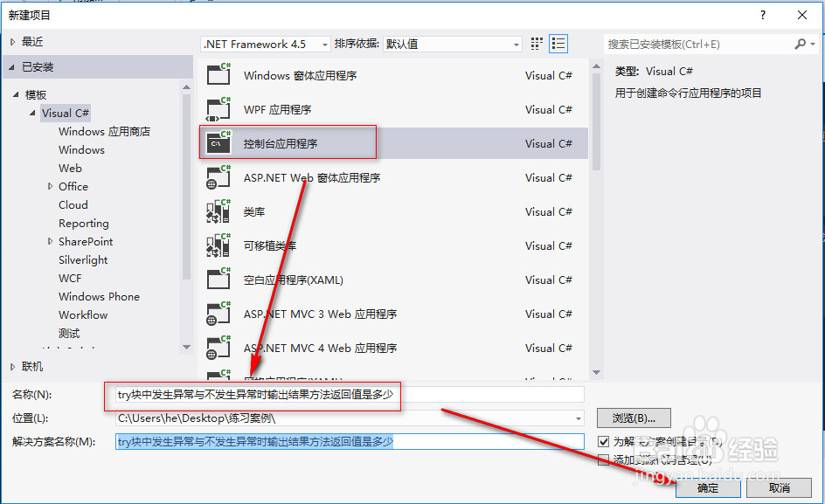Expand the 联机 section
Viewport: 825px width, 504px height.
(x=12, y=367)
